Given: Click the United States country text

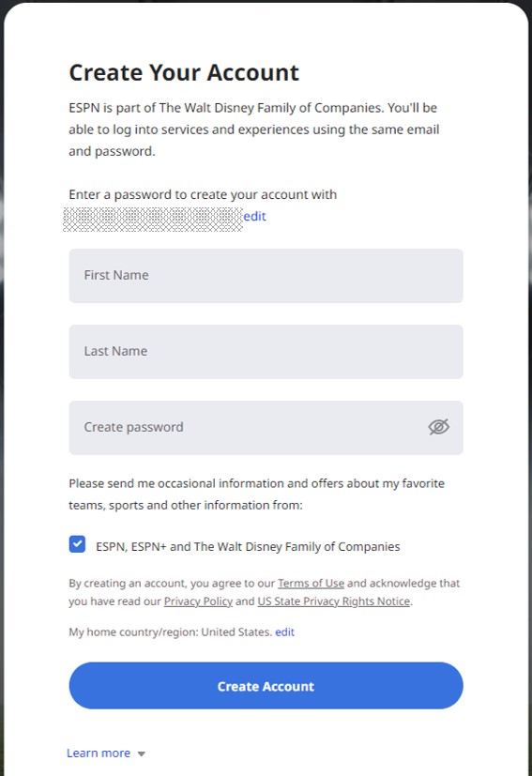Looking at the screenshot, I should [236, 632].
